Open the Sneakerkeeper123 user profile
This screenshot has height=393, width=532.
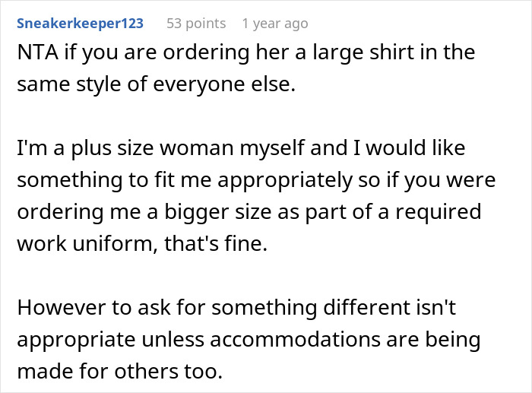tap(80, 23)
